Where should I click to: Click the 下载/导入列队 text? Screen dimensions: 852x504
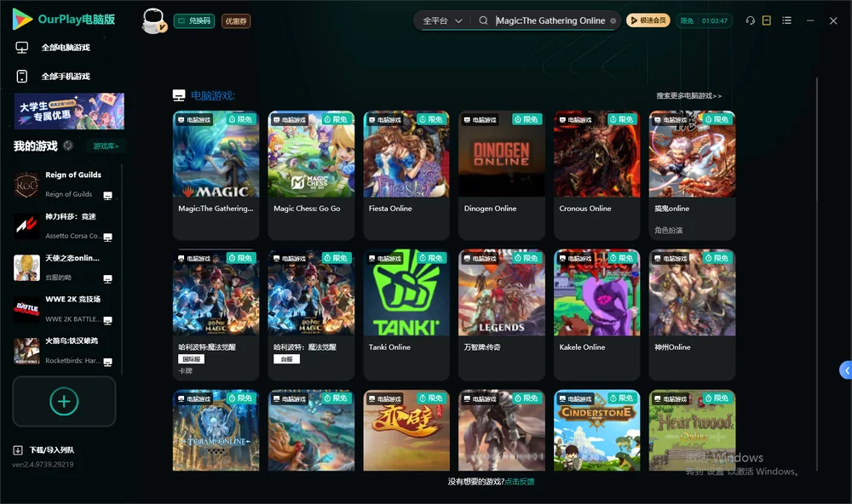(52, 450)
